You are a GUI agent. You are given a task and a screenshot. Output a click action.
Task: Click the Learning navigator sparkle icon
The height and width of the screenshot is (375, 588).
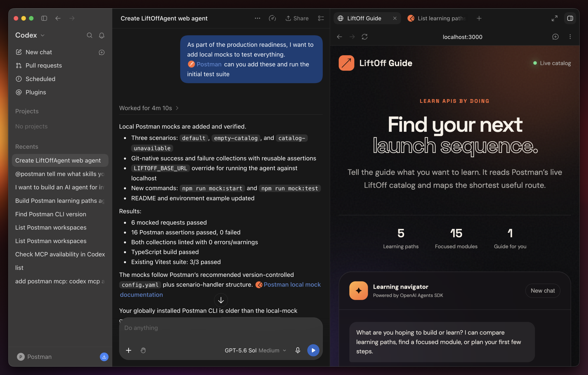tap(359, 291)
